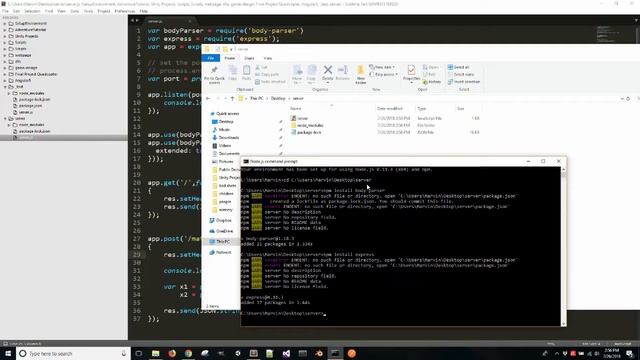Screen dimensions: 640x360
Task: Click Invert selection in Explorer ribbon
Action: (464, 82)
